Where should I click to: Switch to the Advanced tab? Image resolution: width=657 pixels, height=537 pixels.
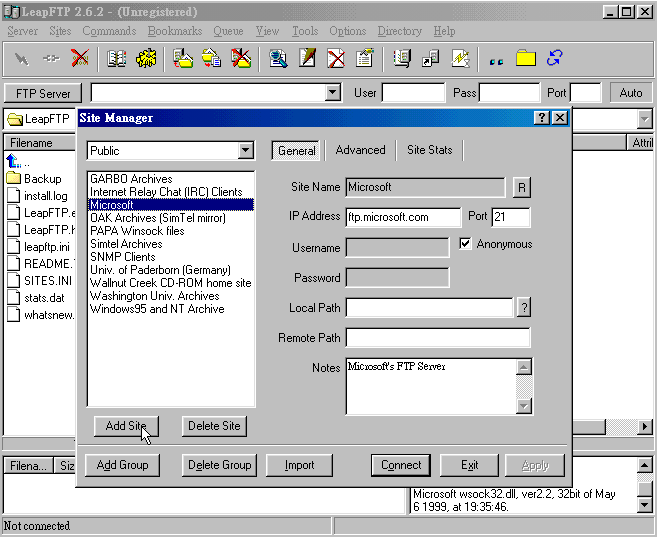click(x=360, y=150)
